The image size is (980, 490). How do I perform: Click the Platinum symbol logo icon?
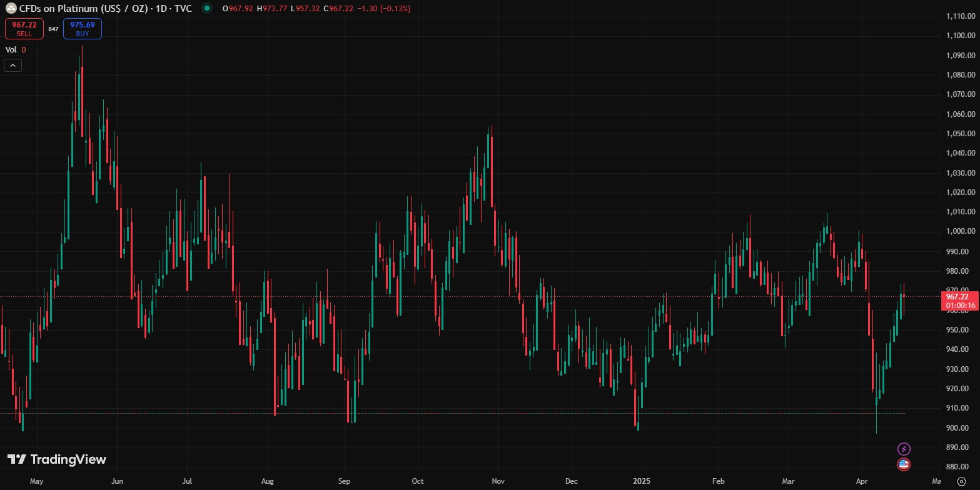pyautogui.click(x=11, y=9)
